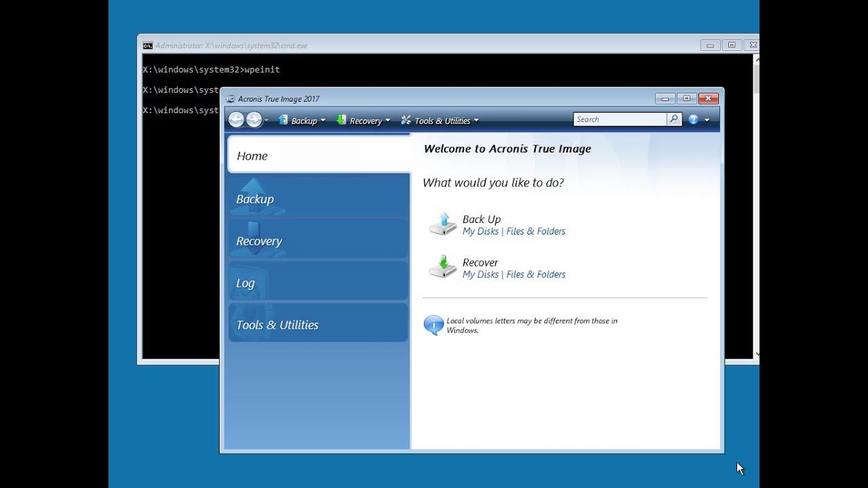Open the Help question mark icon

(x=693, y=119)
